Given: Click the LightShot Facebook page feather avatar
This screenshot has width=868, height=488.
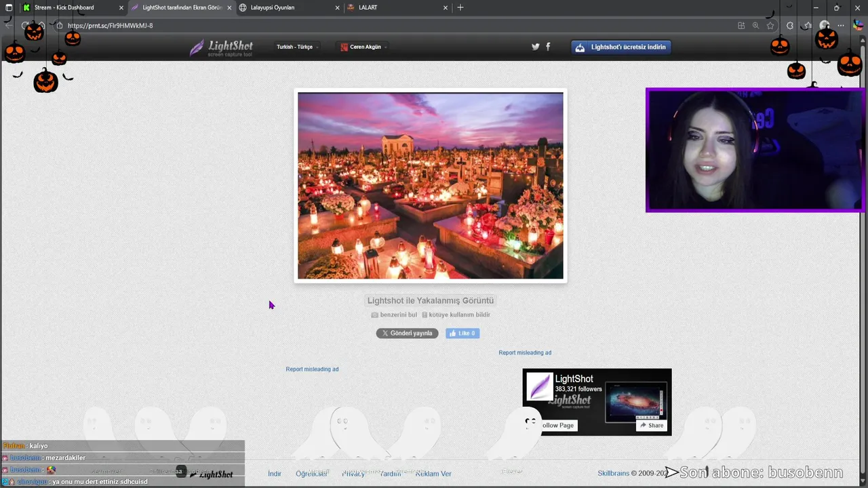Looking at the screenshot, I should [540, 387].
